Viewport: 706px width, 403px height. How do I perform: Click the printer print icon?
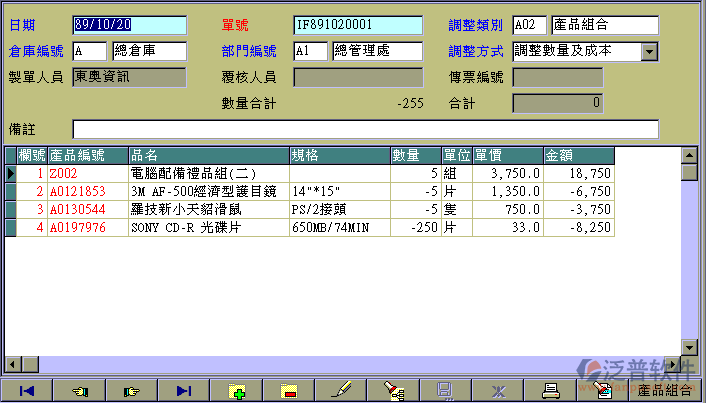(550, 390)
